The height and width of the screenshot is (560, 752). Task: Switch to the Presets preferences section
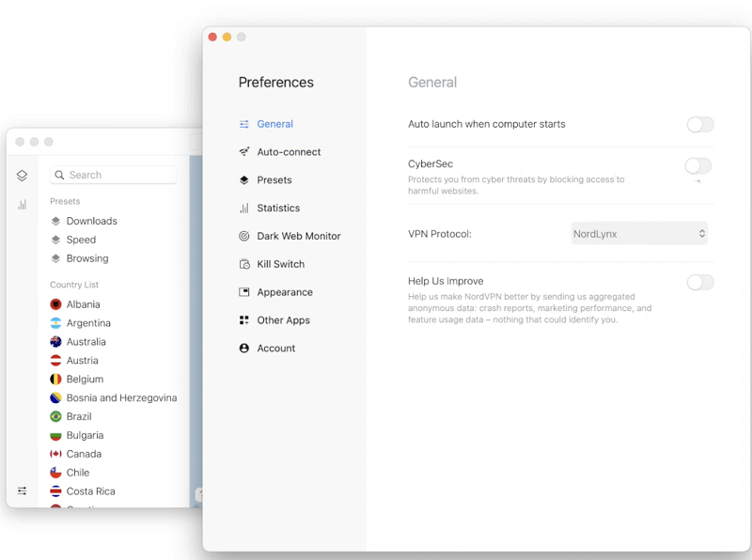tap(274, 180)
